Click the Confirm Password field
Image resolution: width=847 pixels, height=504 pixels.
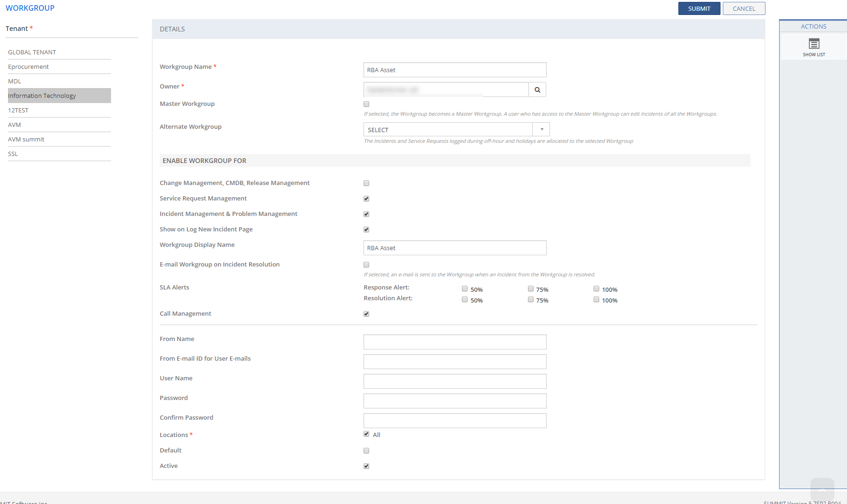(x=454, y=421)
